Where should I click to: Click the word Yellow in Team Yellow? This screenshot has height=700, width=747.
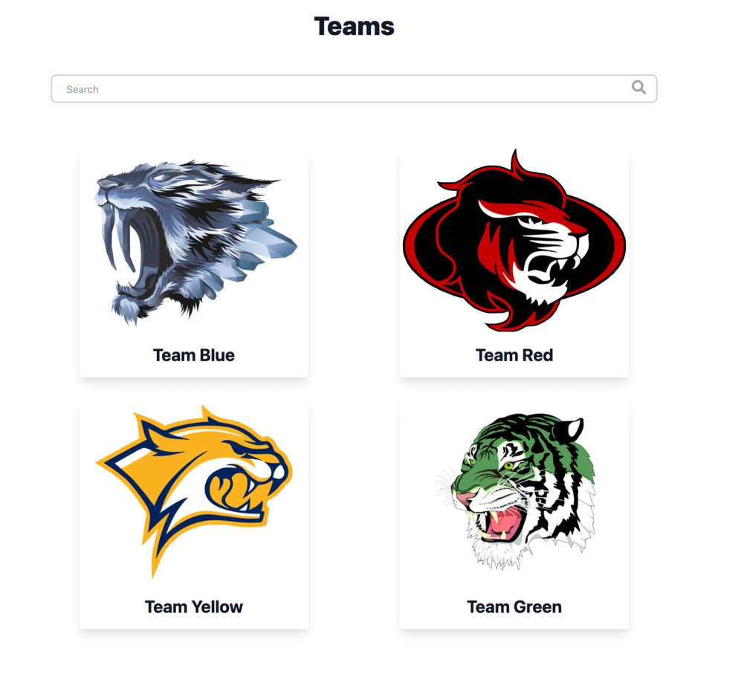tap(217, 607)
